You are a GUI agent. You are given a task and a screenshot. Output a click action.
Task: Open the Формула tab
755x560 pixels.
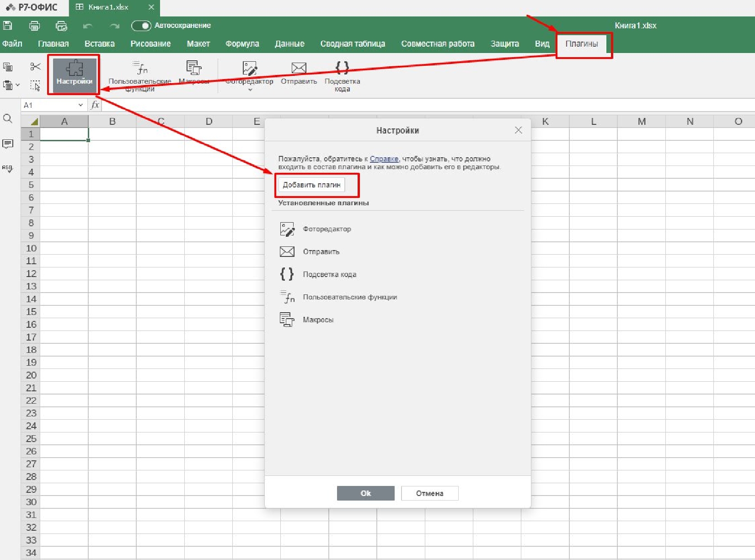point(242,44)
